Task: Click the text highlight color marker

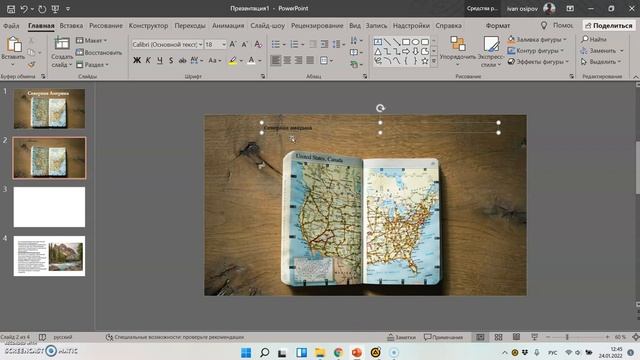Action: click(x=233, y=60)
